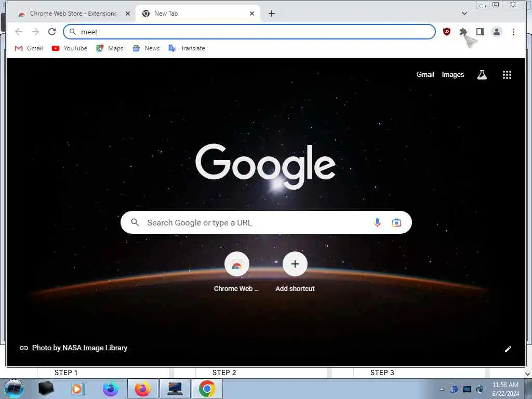Open the profile avatar button

click(x=496, y=32)
